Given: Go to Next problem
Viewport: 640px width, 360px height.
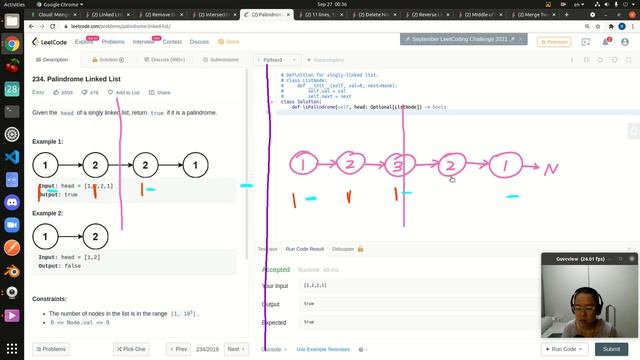Looking at the screenshot, I should (236, 349).
